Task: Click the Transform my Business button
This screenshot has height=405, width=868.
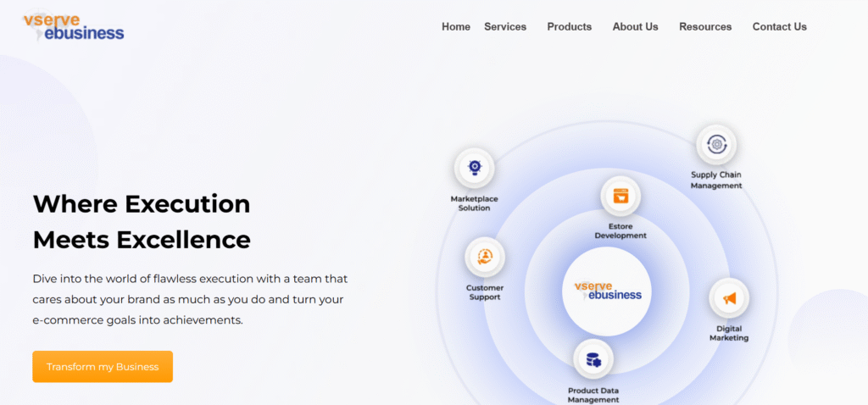Action: point(103,367)
